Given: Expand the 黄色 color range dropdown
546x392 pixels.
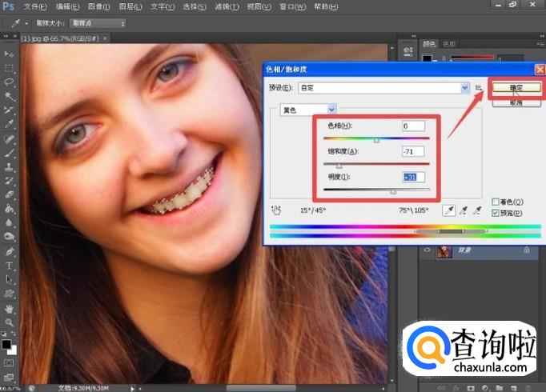Looking at the screenshot, I should (331, 109).
